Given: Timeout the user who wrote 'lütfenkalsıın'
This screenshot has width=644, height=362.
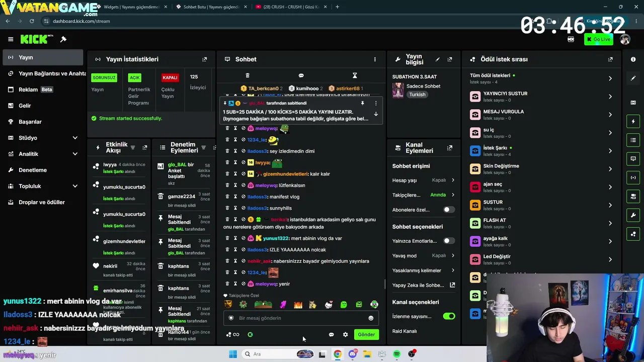Looking at the screenshot, I should (x=235, y=185).
